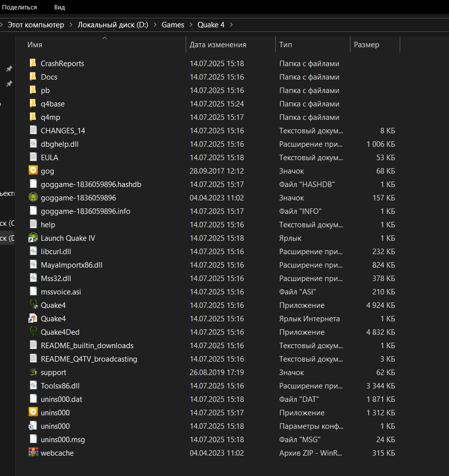The width and height of the screenshot is (449, 476).
Task: Select the CHANGES_14 file name
Action: coord(63,130)
